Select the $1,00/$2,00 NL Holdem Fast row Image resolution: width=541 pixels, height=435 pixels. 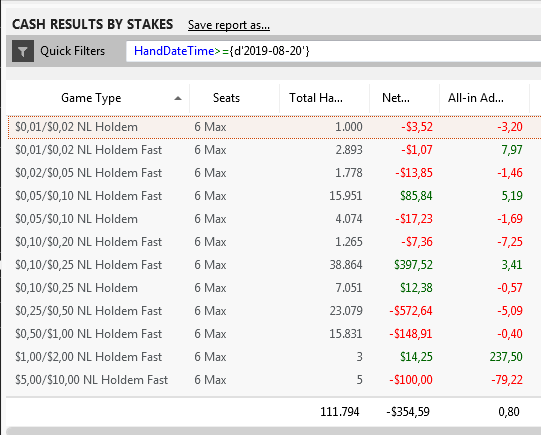point(274,357)
